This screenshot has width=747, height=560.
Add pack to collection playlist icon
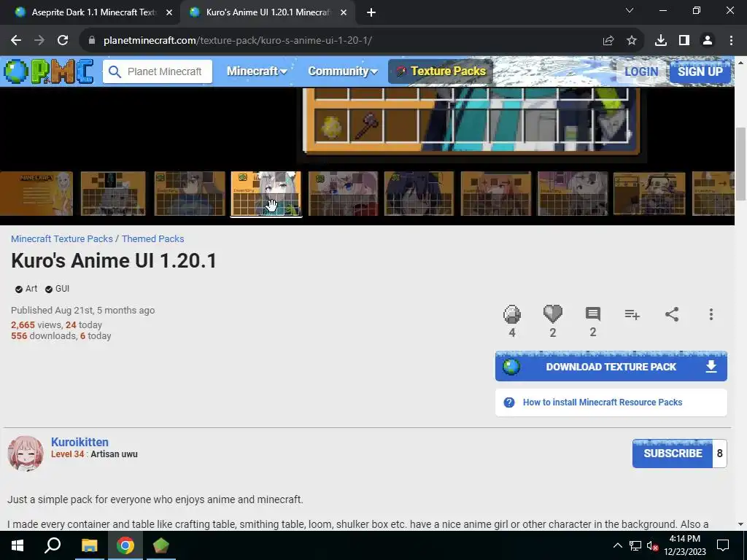click(x=632, y=314)
